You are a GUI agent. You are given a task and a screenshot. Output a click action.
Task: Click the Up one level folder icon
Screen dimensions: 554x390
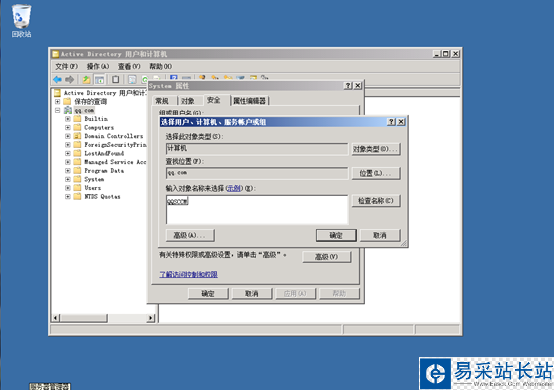tap(86, 79)
